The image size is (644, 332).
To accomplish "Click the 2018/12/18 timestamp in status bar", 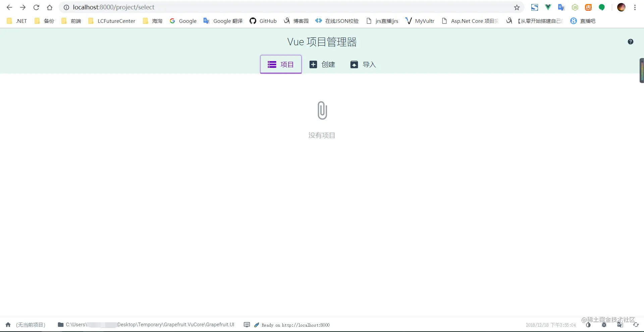I will tap(551, 325).
